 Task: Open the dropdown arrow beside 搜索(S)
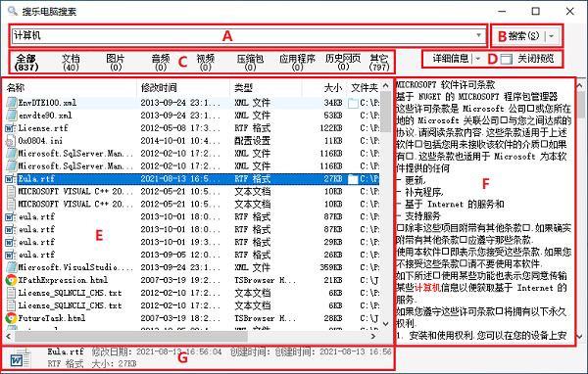coord(552,36)
